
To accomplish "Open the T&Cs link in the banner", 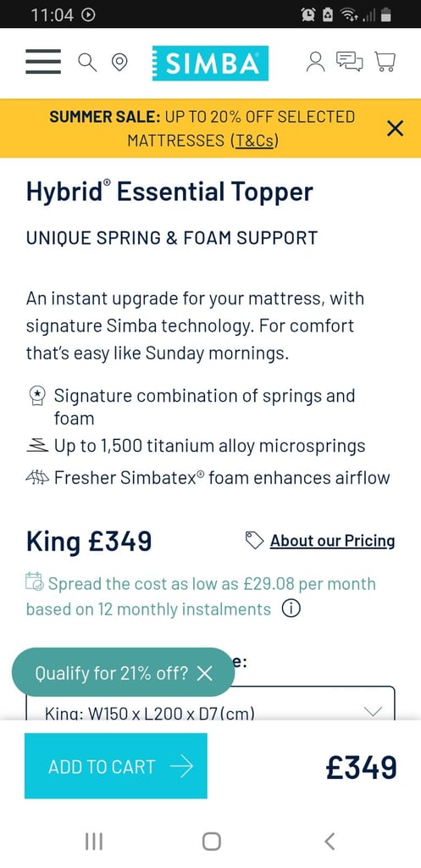I will click(254, 141).
